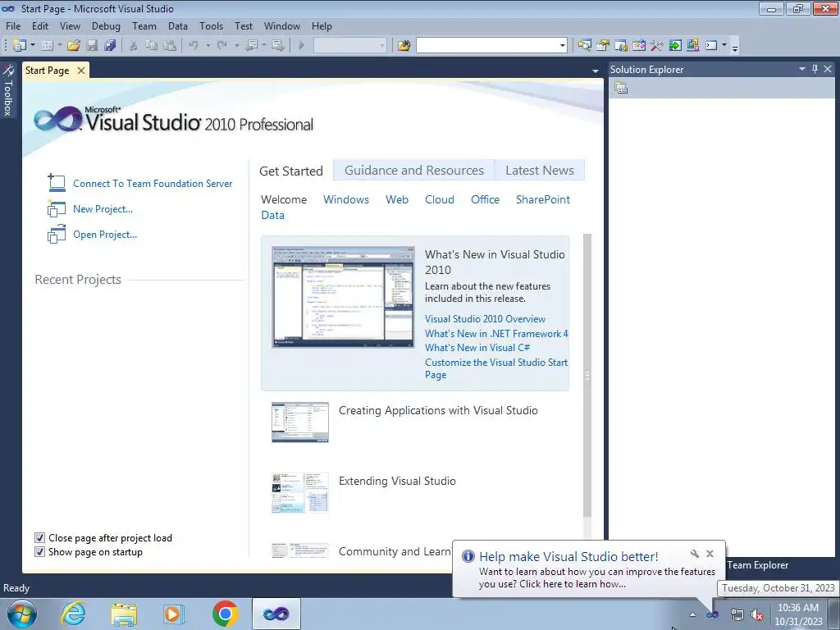Click the wrench icon in the help balloon
Screen dimensions: 840x630
click(x=694, y=554)
